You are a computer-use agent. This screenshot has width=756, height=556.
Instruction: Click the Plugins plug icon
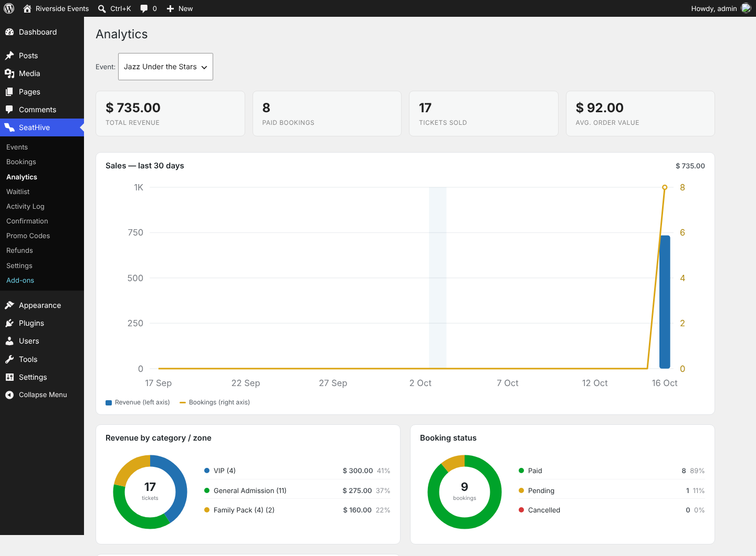click(9, 323)
